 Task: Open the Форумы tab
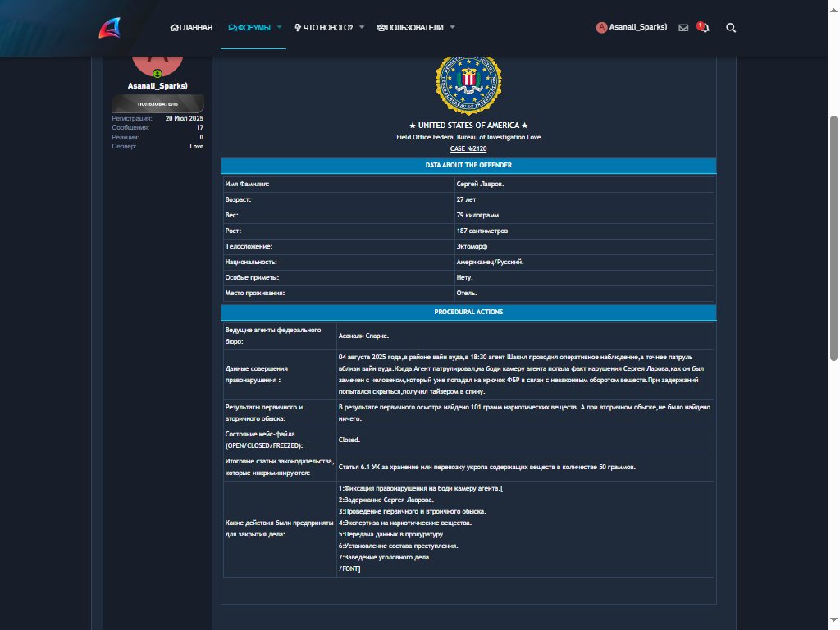pos(249,27)
